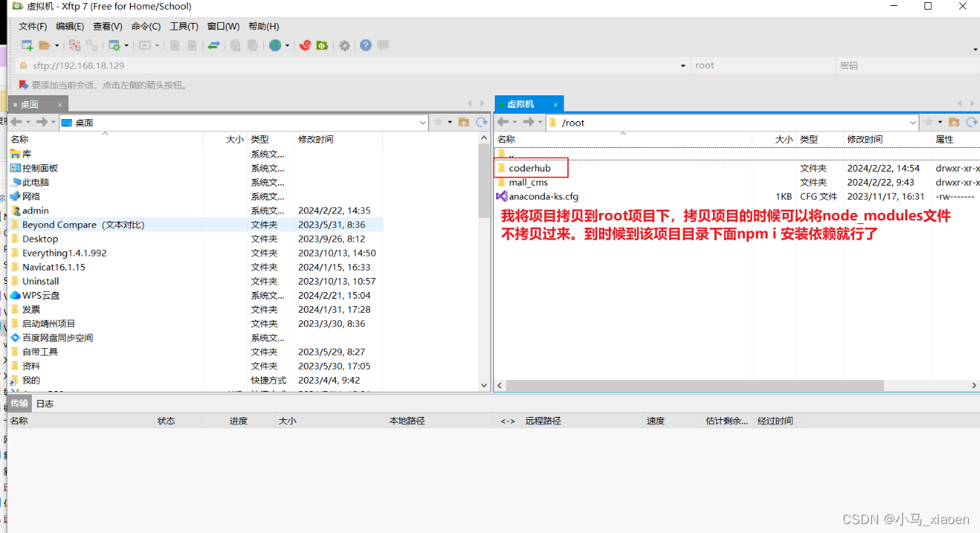The width and height of the screenshot is (980, 533).
Task: Switch to the 传输 transfer tab
Action: (19, 403)
